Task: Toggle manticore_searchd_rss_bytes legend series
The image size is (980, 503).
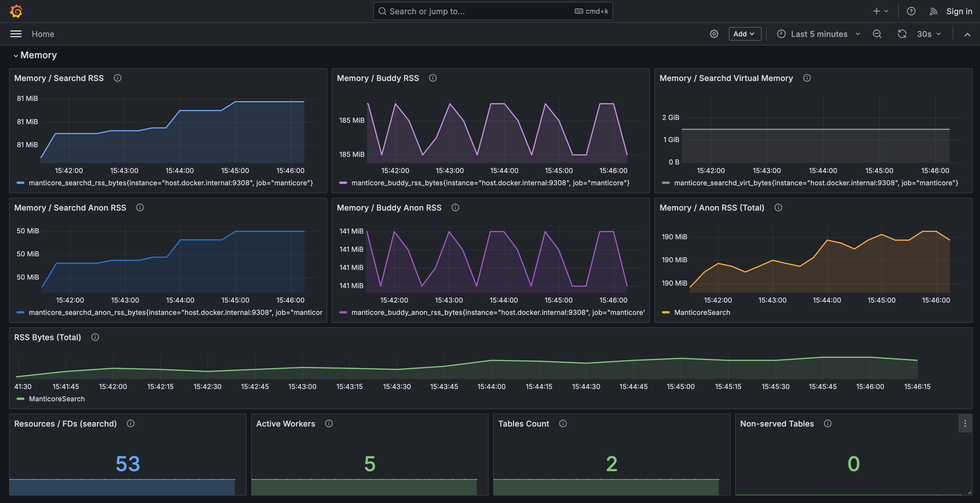Action: click(x=170, y=183)
